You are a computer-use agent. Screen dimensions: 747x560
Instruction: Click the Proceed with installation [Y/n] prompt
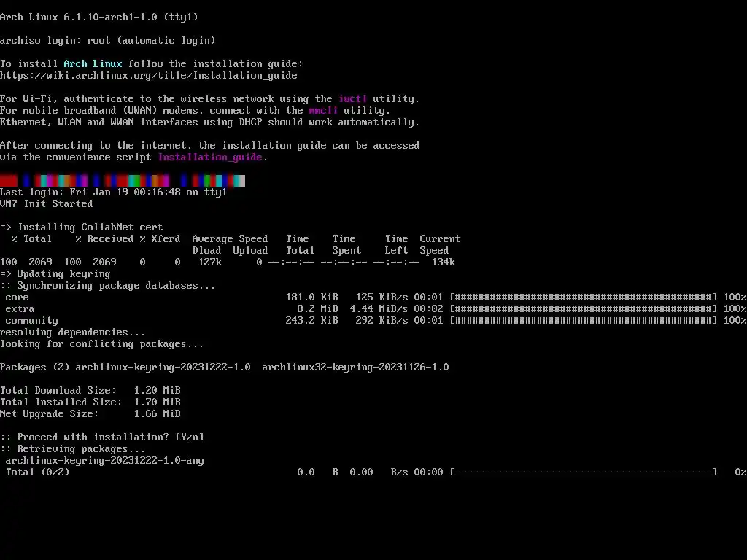pyautogui.click(x=102, y=437)
